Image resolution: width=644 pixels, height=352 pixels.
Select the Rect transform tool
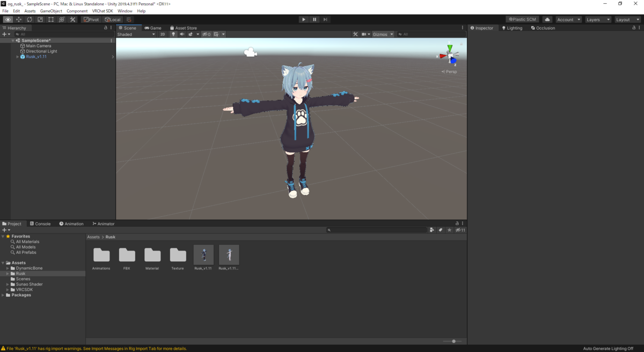click(x=51, y=19)
